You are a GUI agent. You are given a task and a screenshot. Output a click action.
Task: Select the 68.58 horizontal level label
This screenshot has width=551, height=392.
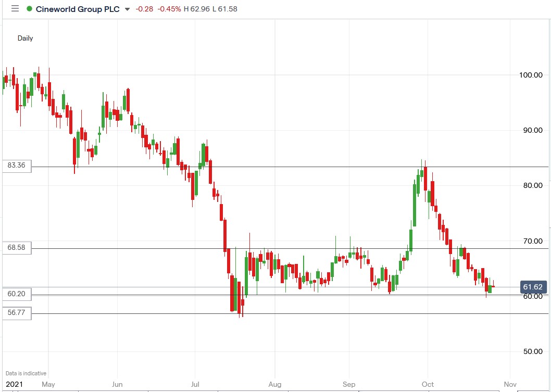tap(17, 248)
